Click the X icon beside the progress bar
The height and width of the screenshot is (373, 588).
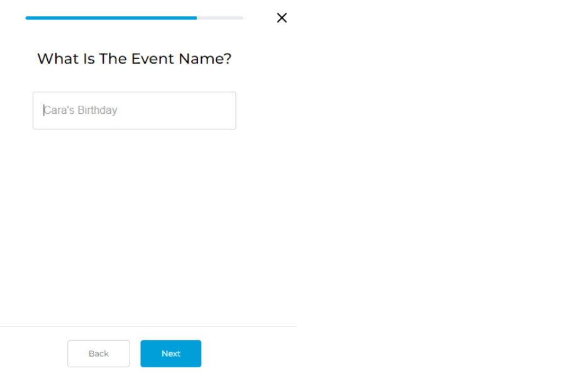pos(282,18)
